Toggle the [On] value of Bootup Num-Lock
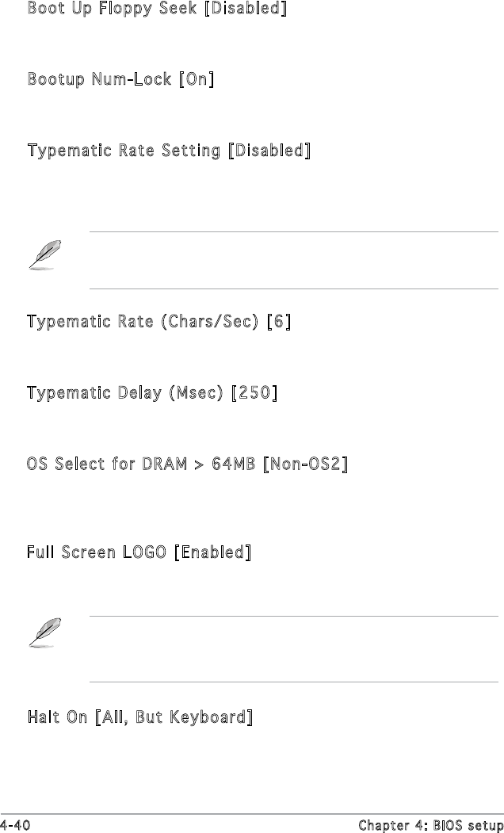 pos(196,80)
